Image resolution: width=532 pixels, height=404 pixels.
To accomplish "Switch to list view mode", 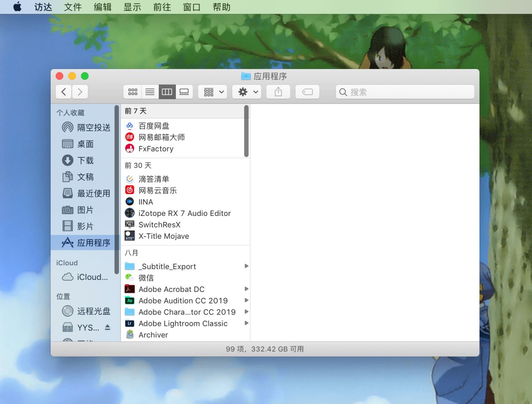I will tap(150, 92).
